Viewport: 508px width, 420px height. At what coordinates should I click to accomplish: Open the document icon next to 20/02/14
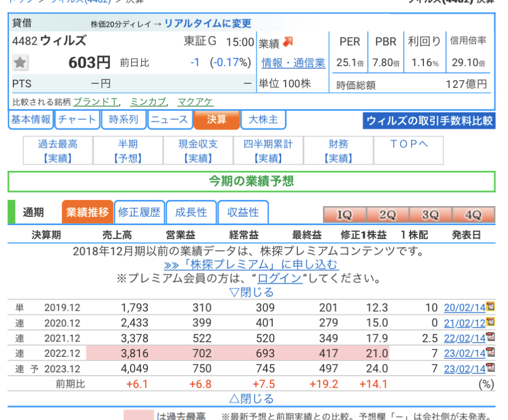[491, 306]
